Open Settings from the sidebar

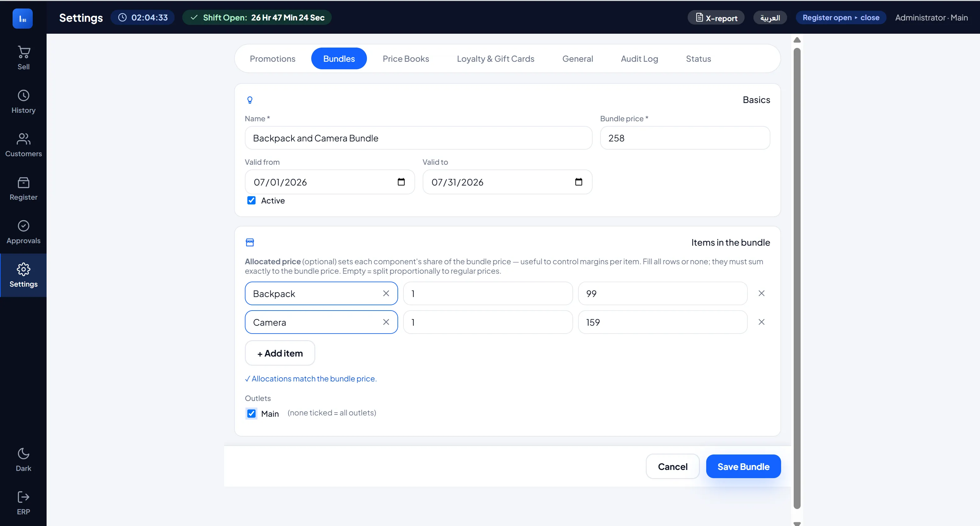[x=23, y=275]
